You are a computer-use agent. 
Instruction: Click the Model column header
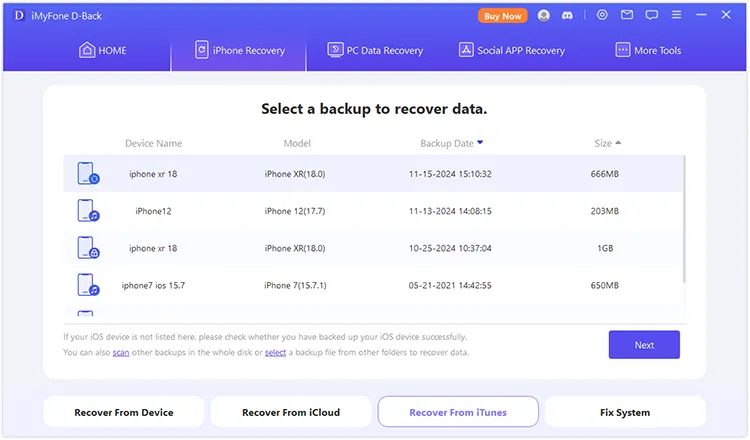click(297, 143)
